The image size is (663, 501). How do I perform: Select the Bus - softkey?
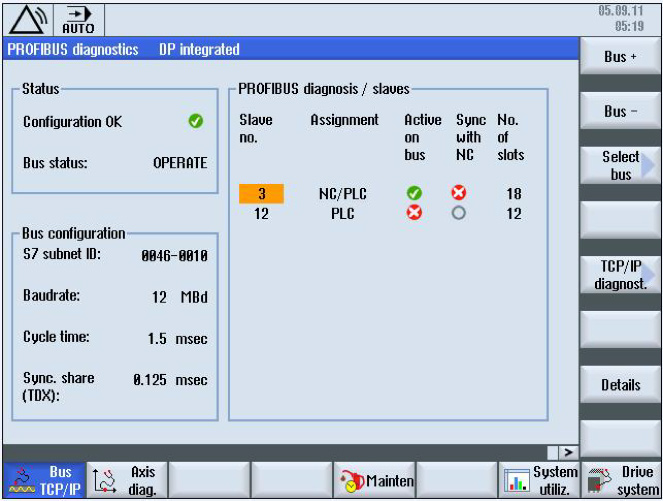click(x=620, y=112)
